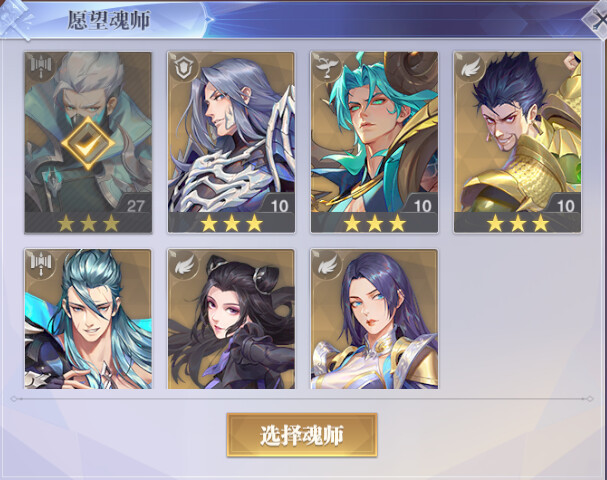Click the hammer emblem beside the 愿望魂师 title
607x480 pixels.
click(15, 19)
